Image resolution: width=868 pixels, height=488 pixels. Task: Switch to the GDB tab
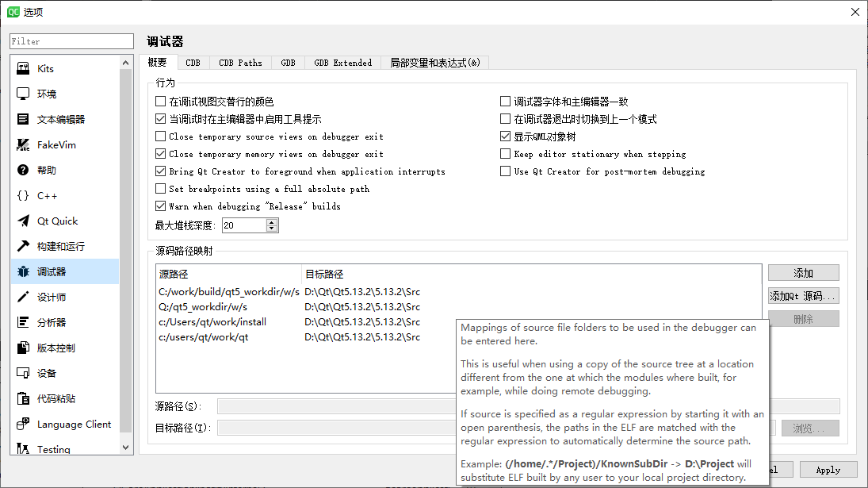point(288,61)
